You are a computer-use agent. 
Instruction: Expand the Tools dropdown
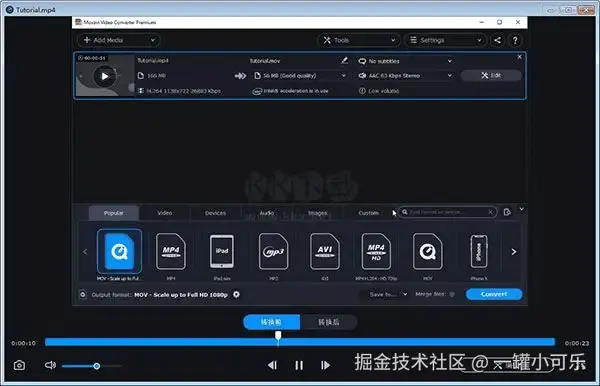coord(359,40)
